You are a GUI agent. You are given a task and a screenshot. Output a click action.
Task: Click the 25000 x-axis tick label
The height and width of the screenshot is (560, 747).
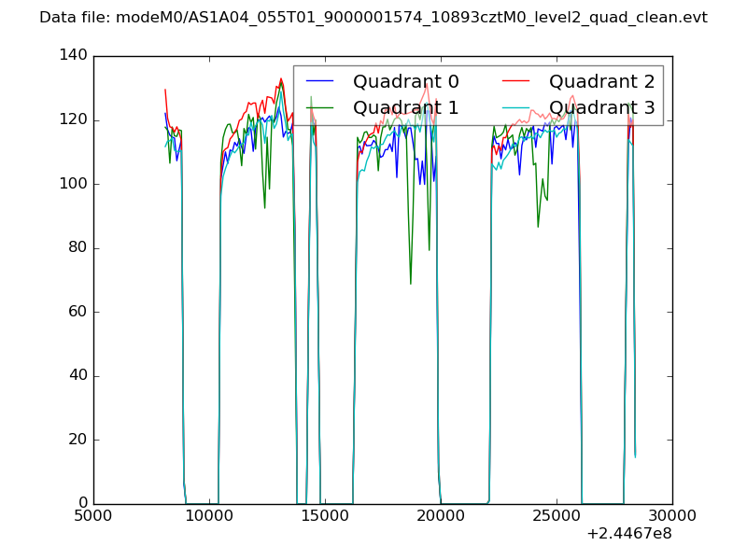point(557,515)
